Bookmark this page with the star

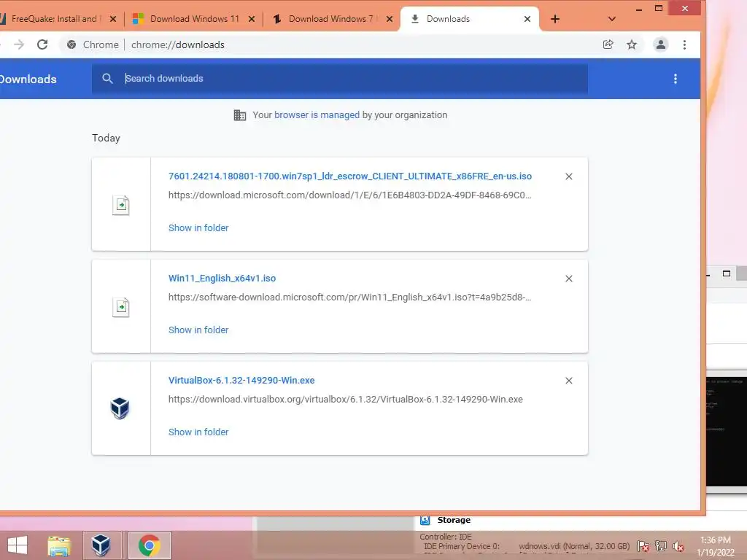click(x=632, y=44)
